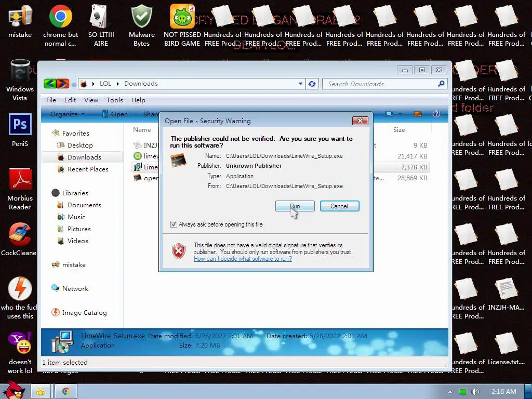Image resolution: width=532 pixels, height=399 pixels.
Task: Open the Yahoo messenger 'doesn't work lol' icon
Action: pyautogui.click(x=20, y=353)
